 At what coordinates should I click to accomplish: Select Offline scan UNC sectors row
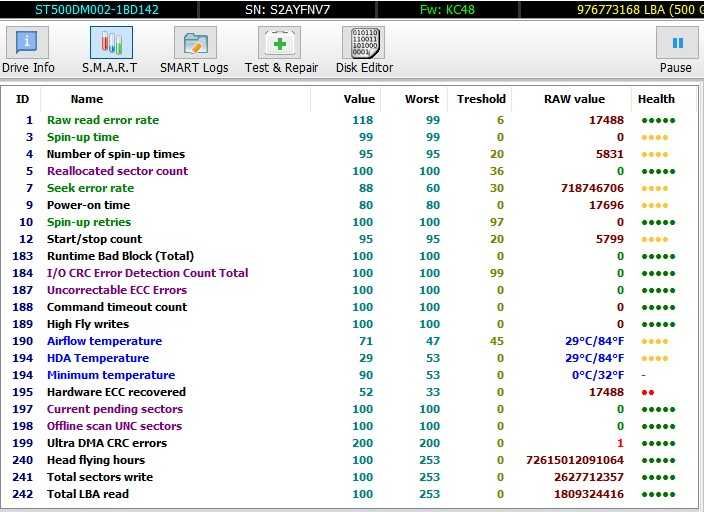coord(349,426)
